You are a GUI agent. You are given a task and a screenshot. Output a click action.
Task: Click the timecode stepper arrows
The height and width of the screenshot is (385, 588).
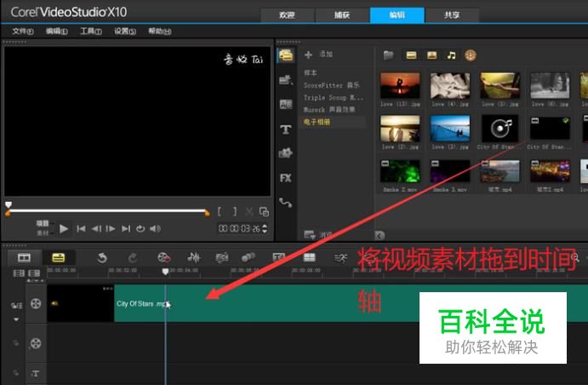(265, 228)
